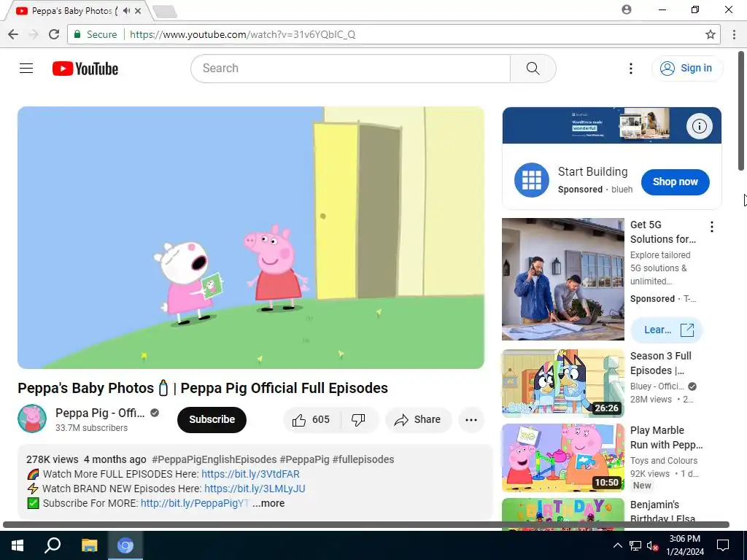Viewport: 747px width, 560px height.
Task: Click the search magnifier button
Action: click(x=533, y=69)
